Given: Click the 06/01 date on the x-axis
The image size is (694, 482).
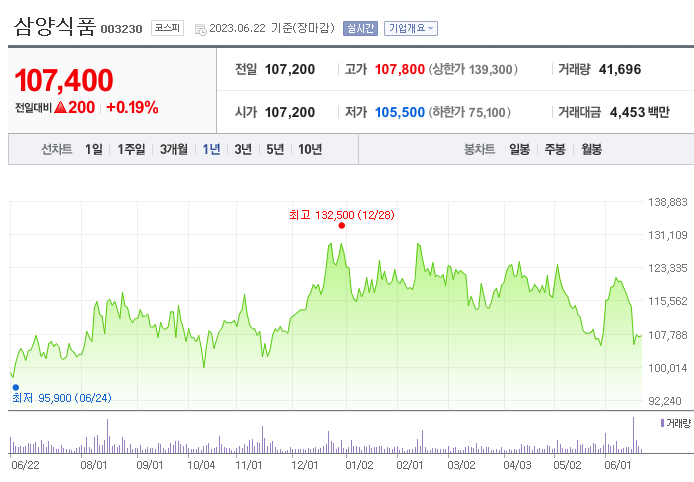Looking at the screenshot, I should pyautogui.click(x=617, y=465).
